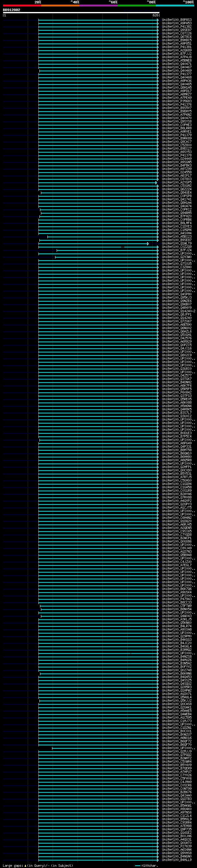Select hit label UniRef100_B9S5V7
Image resolution: width=197 pixels, height=868 pixels.
(x=177, y=108)
